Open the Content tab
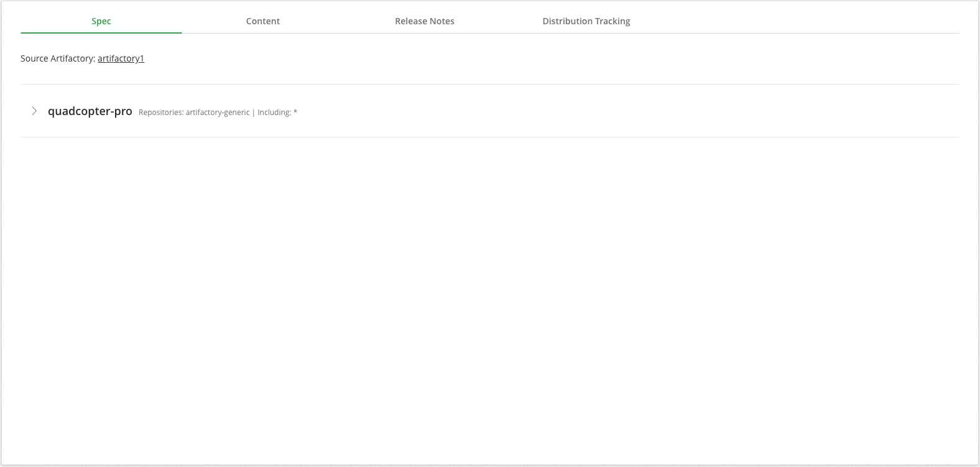The image size is (980, 467). (263, 21)
